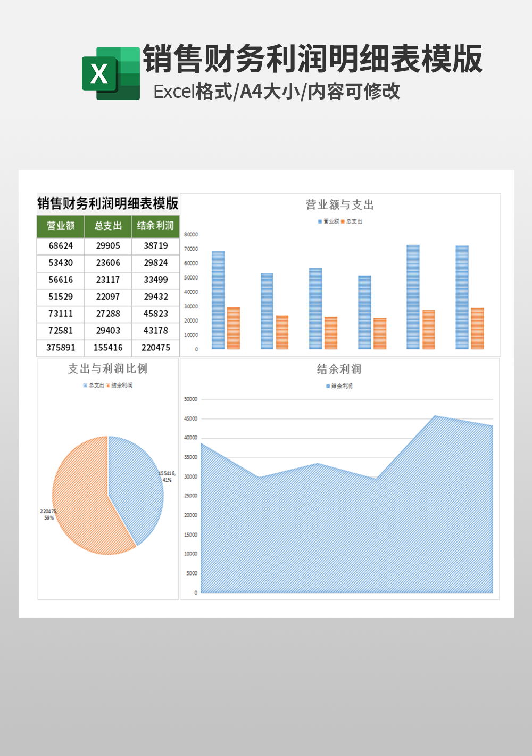532x756 pixels.
Task: Click the green Excel logo icon
Action: tap(111, 73)
